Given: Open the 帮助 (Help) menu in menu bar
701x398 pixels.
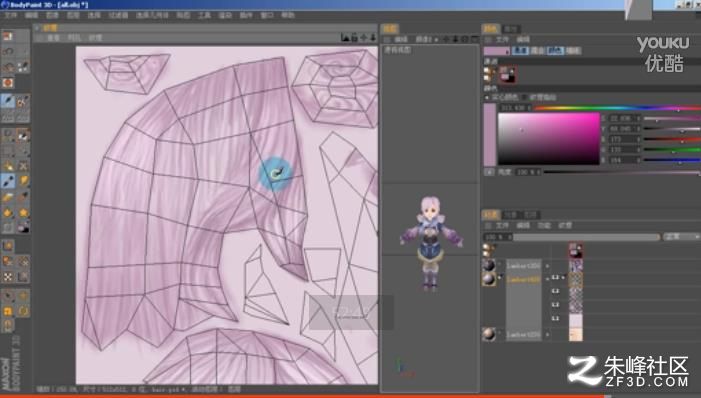Looking at the screenshot, I should [288, 15].
